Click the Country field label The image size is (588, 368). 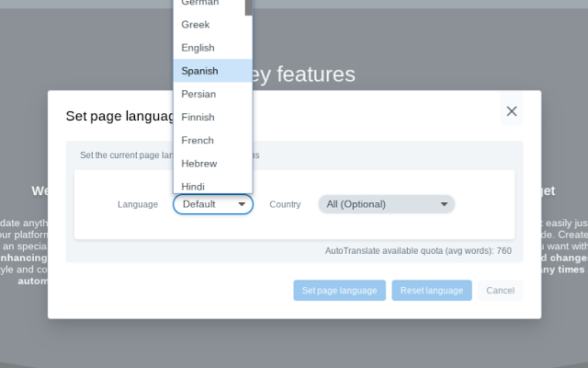(285, 204)
